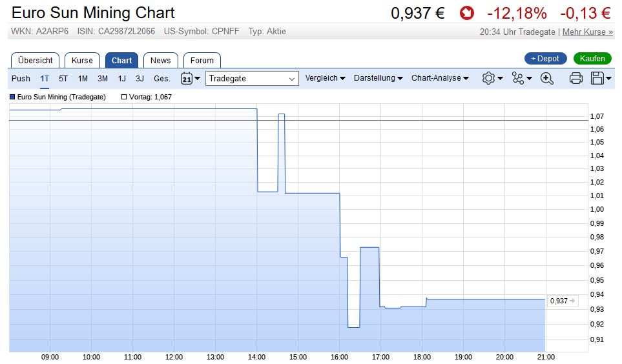
Task: Select the 1J timeframe
Action: [x=122, y=79]
